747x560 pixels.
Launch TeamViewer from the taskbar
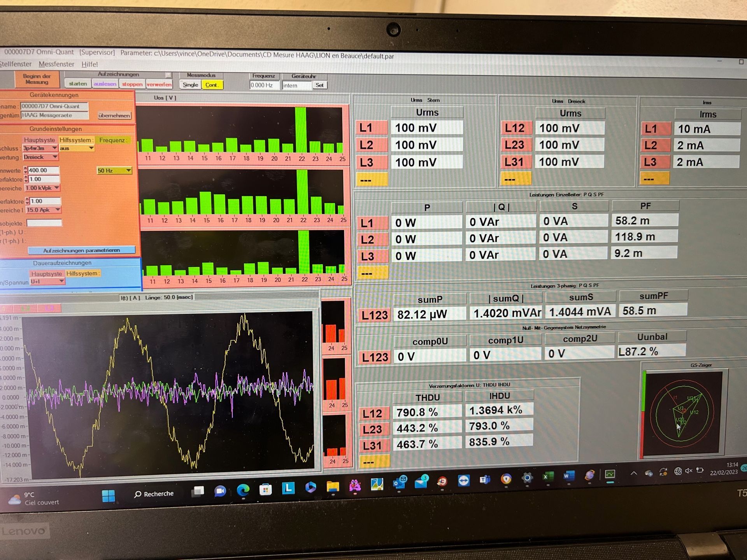(x=464, y=481)
